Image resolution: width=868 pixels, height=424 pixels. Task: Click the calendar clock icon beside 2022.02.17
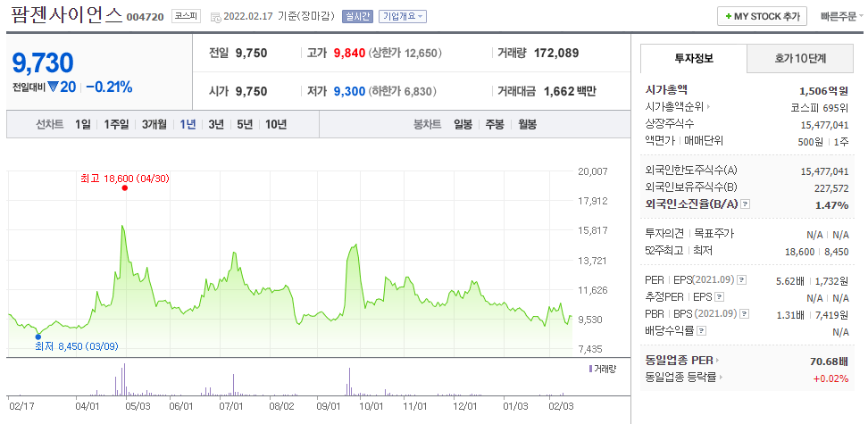[215, 17]
